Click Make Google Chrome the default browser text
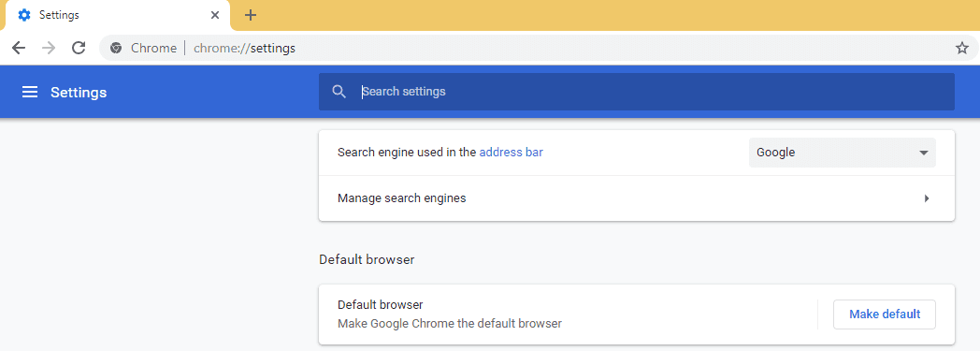This screenshot has height=351, width=980. [450, 324]
